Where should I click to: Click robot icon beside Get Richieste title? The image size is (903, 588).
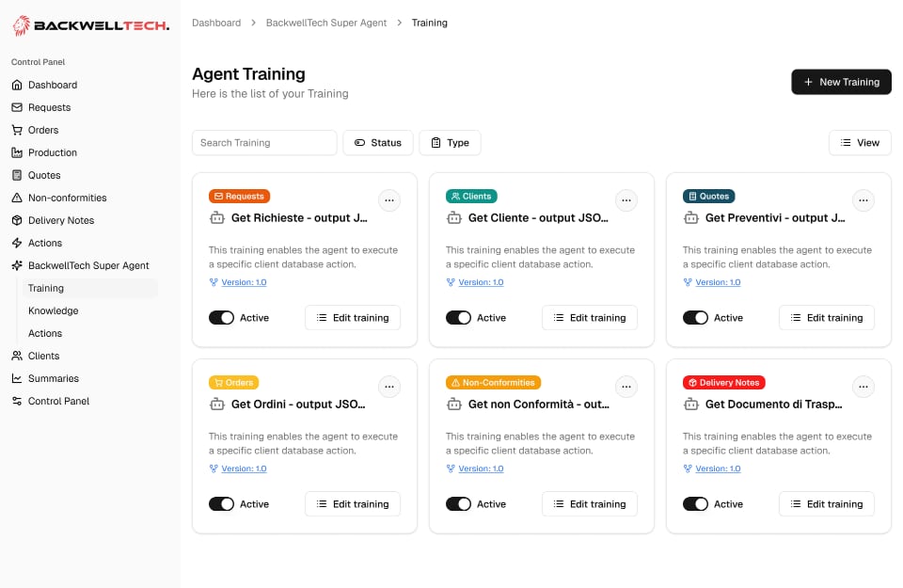[x=217, y=217]
